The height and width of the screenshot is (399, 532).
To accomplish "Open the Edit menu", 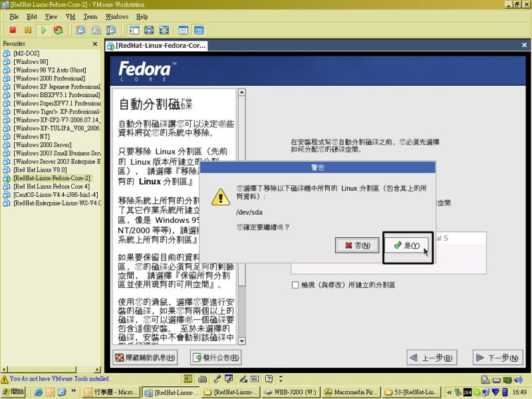I will (31, 16).
